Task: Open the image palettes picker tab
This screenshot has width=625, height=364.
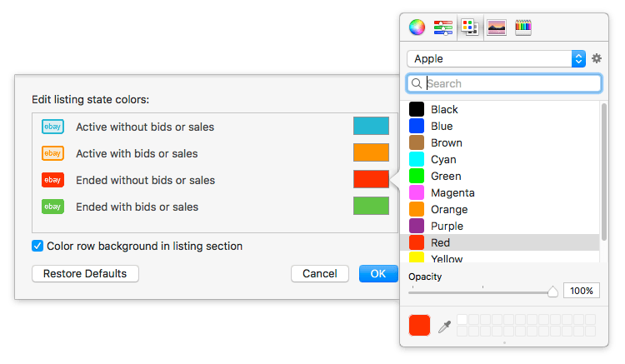Action: point(497,27)
